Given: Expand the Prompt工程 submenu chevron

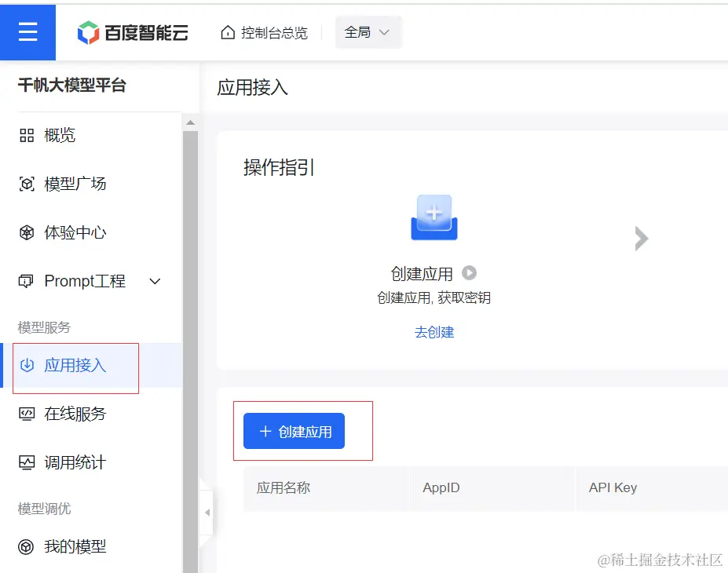Looking at the screenshot, I should pyautogui.click(x=155, y=281).
